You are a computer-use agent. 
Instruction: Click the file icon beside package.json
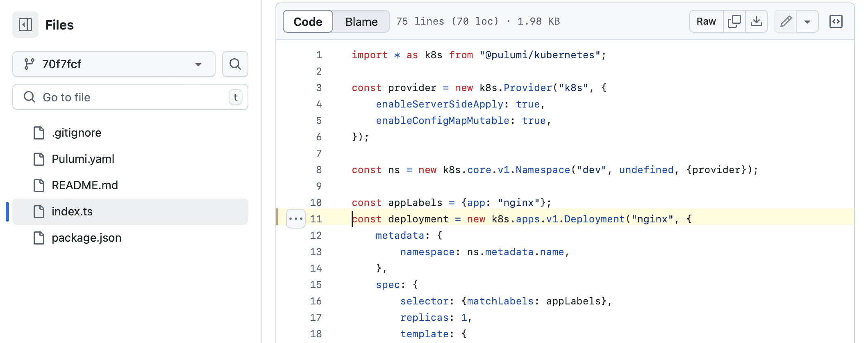click(x=39, y=238)
